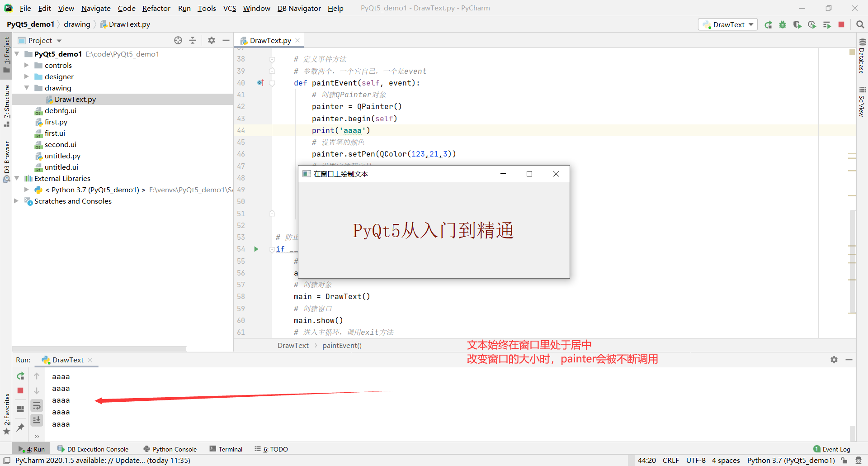Click override gutter icon at line 40
The width and height of the screenshot is (868, 466).
[260, 83]
